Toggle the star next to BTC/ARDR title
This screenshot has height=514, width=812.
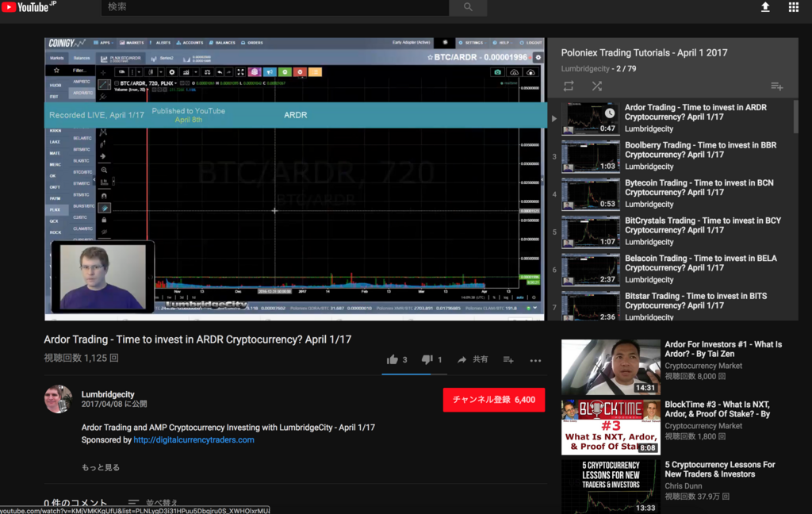tap(430, 58)
